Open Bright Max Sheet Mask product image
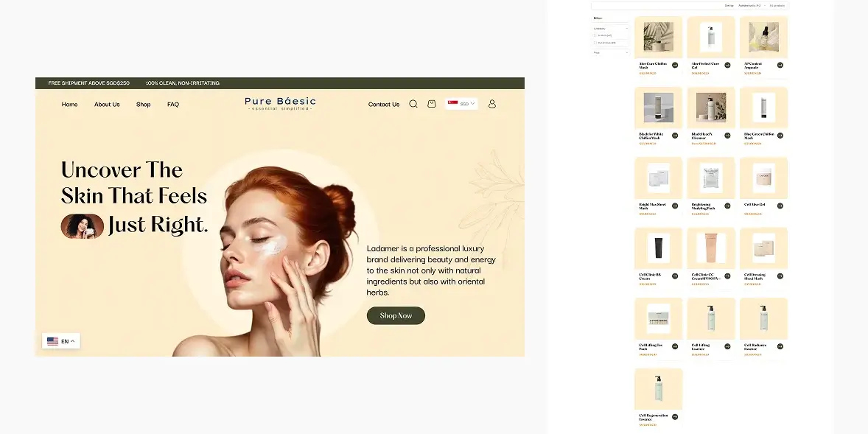This screenshot has width=868, height=434. [659, 178]
